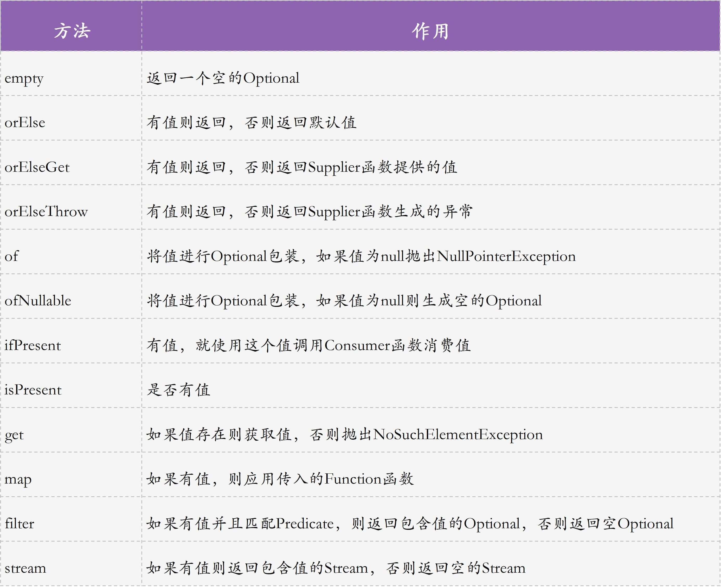This screenshot has height=588, width=721.
Task: Click the ofNullable method name
Action: pos(38,301)
